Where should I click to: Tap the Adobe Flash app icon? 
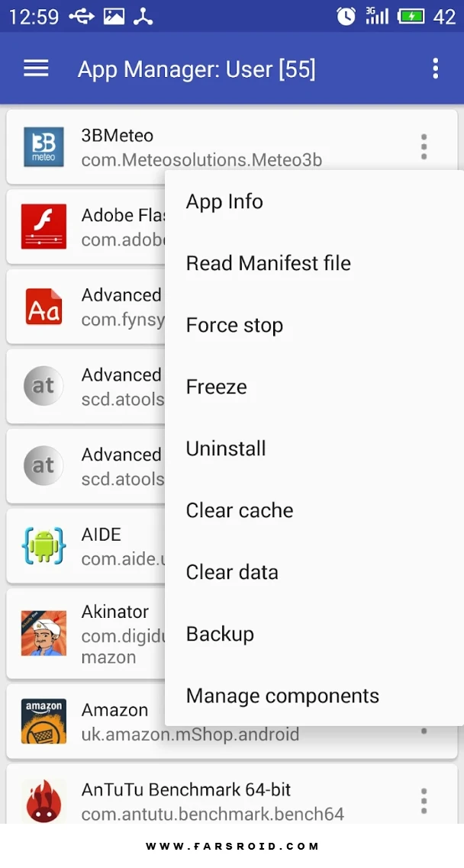click(43, 227)
